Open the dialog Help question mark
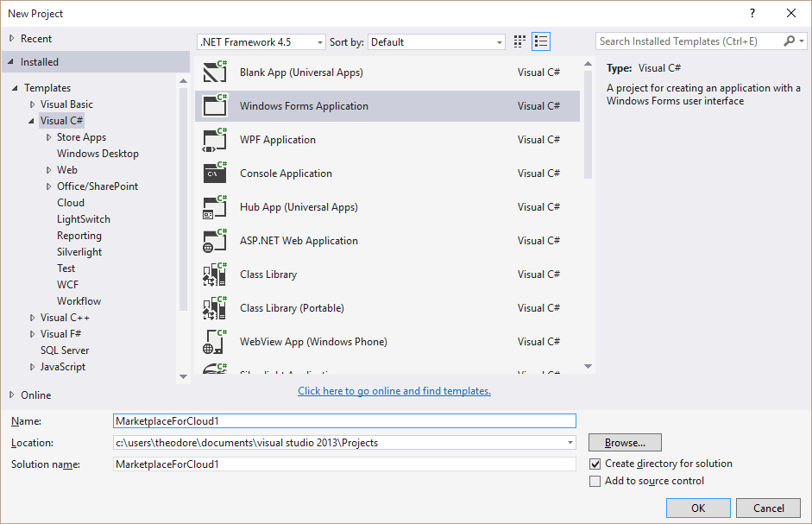 click(x=752, y=14)
